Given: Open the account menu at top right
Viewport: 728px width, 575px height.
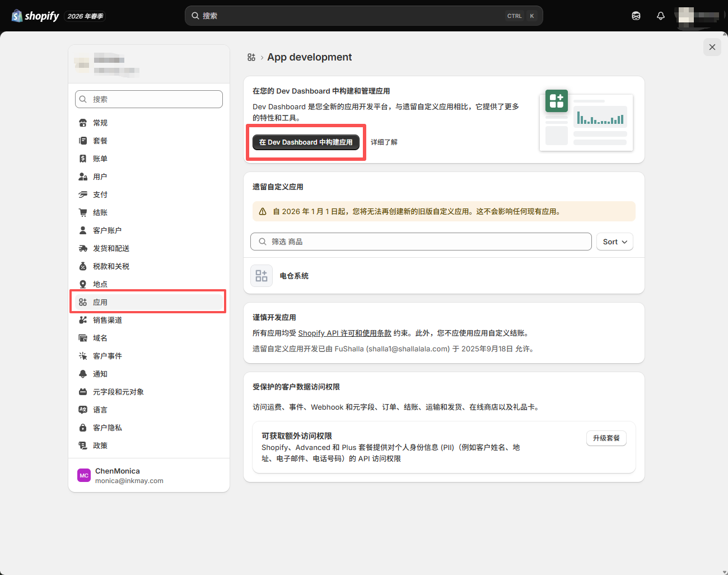Looking at the screenshot, I should [x=699, y=16].
